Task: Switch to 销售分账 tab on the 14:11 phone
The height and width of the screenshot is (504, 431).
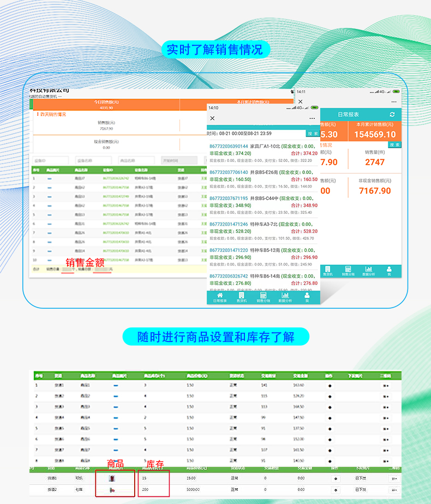Action: [x=348, y=271]
